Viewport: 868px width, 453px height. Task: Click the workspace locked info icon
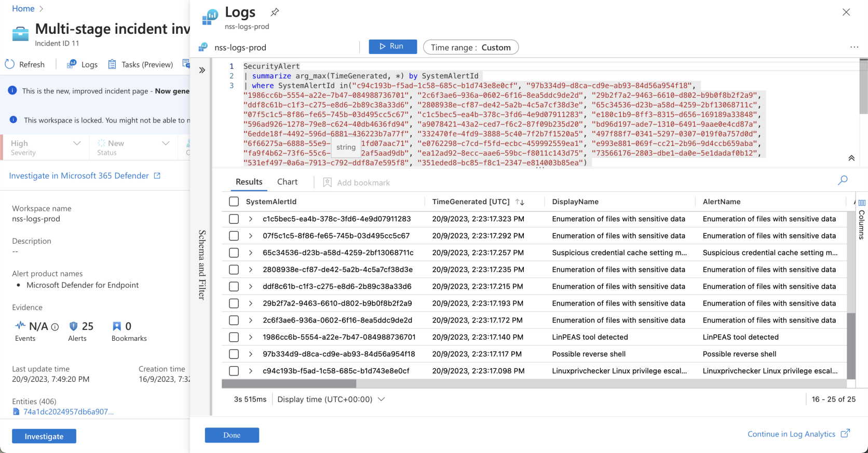coord(13,119)
